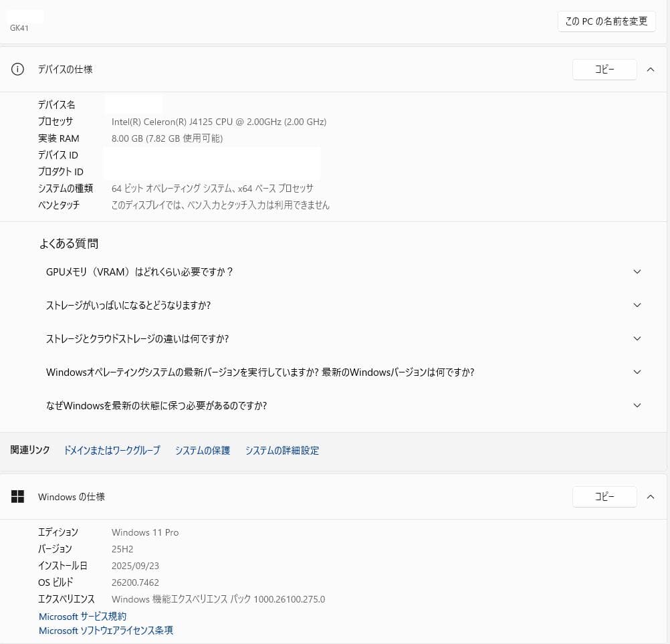Open ドメインまたはワークグループ link
Viewport: 670px width, 644px height.
pos(112,451)
